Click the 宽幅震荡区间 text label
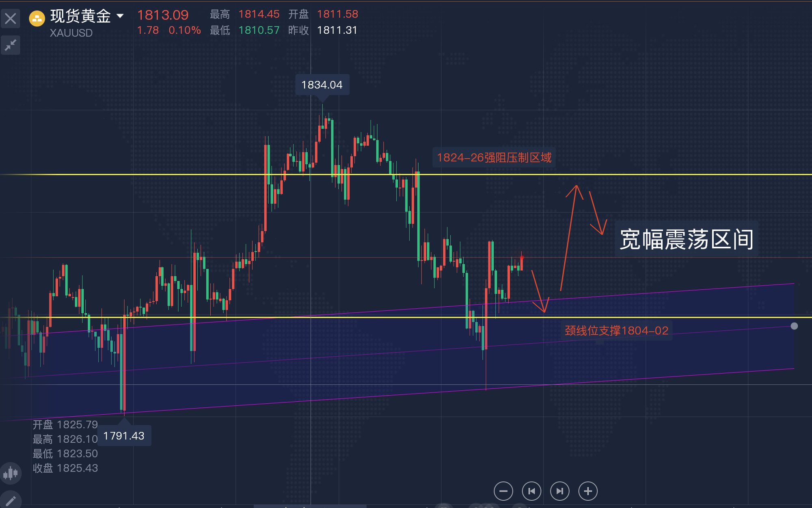Viewport: 812px width, 508px height. [686, 239]
